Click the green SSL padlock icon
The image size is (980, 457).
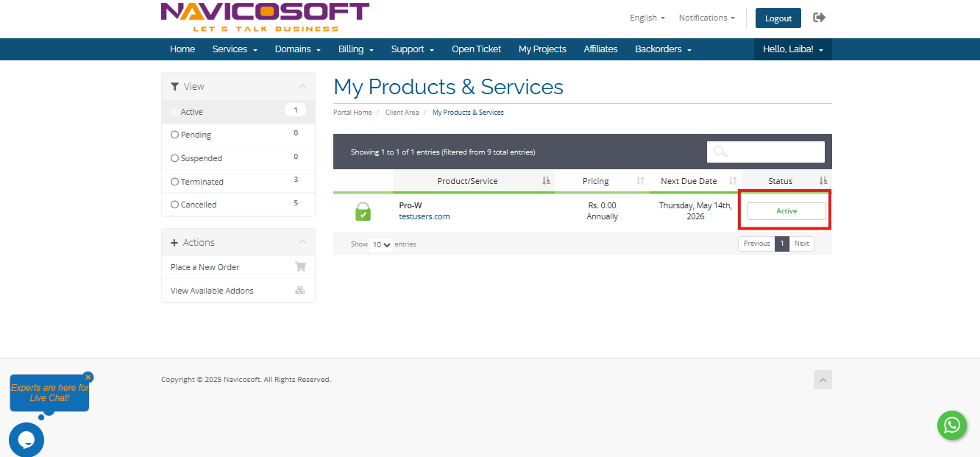point(363,211)
